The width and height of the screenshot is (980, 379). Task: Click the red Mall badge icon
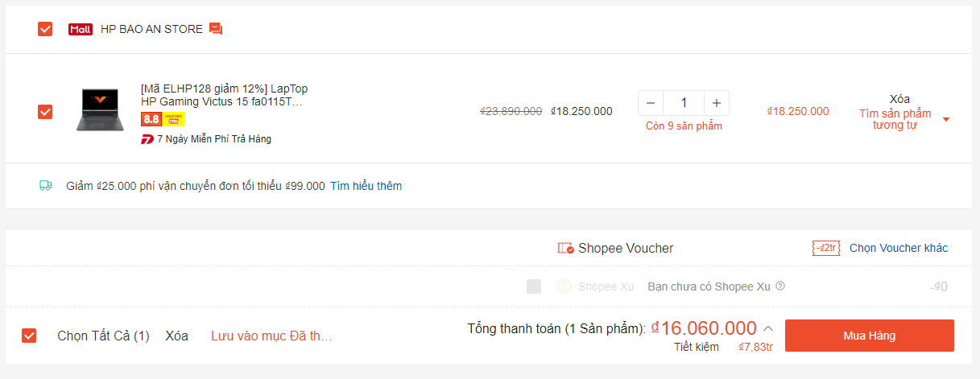point(81,29)
